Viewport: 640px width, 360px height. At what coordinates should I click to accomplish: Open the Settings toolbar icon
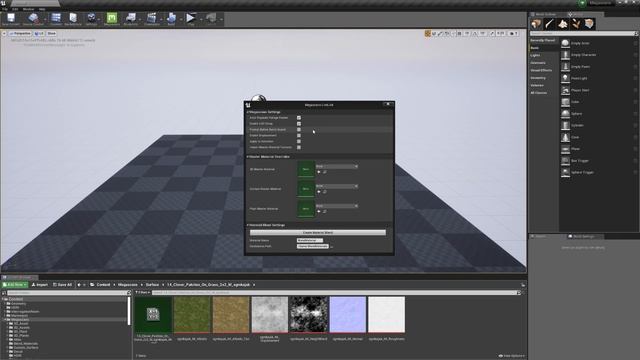coord(91,18)
